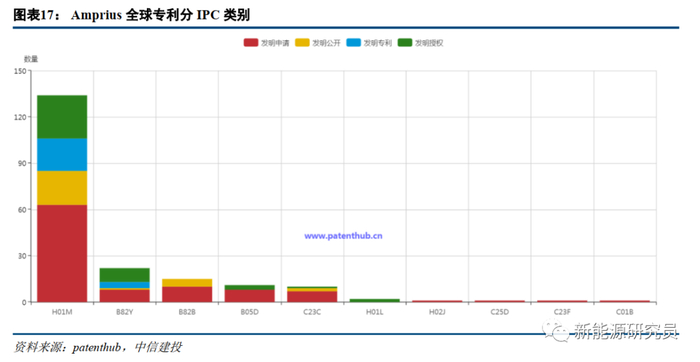Select the H02J axis category label
Image resolution: width=700 pixels, height=362 pixels.
(437, 312)
